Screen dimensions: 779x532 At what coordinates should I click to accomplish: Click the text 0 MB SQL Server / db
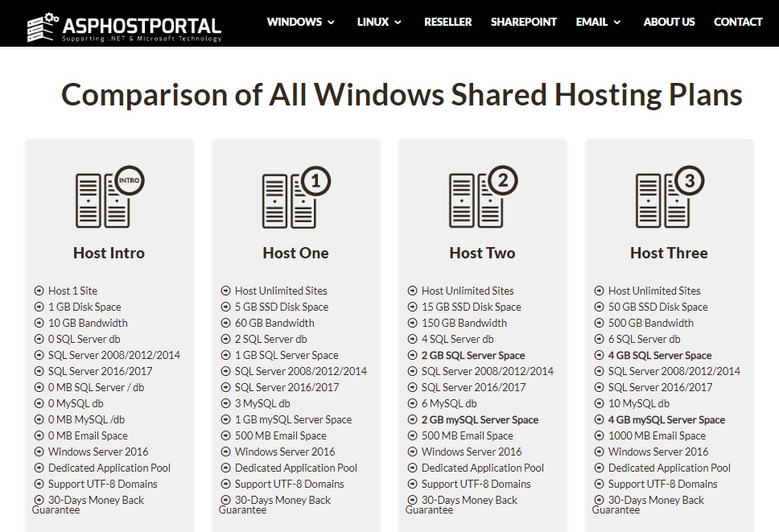point(96,387)
